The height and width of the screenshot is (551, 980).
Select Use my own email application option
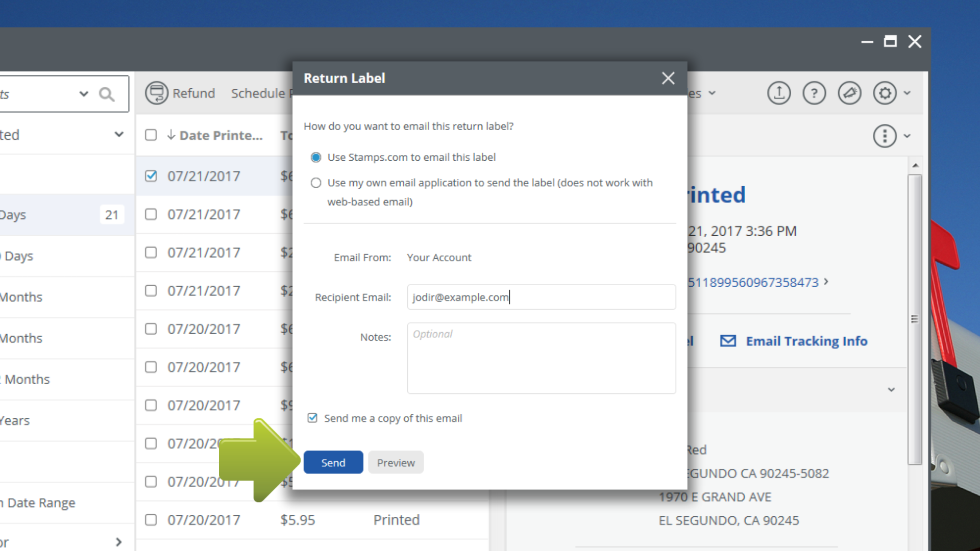coord(316,183)
